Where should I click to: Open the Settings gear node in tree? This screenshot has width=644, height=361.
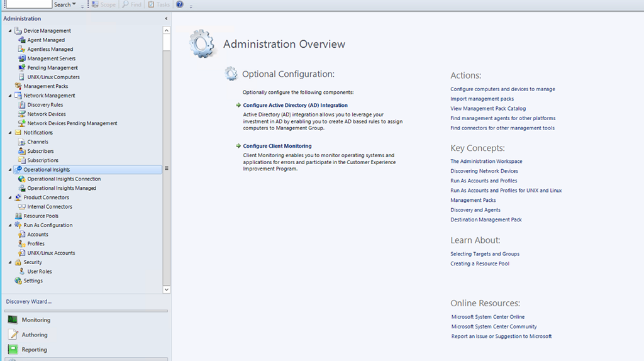pos(18,281)
